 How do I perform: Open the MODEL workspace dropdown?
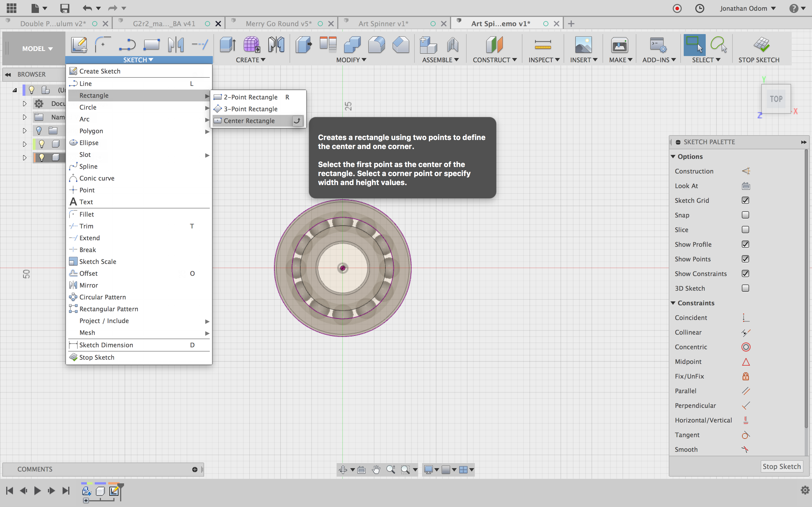[x=37, y=49]
